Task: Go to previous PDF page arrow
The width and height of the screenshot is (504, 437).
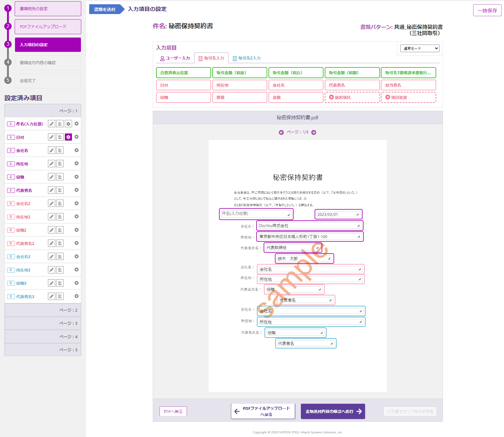Action: coord(281,132)
